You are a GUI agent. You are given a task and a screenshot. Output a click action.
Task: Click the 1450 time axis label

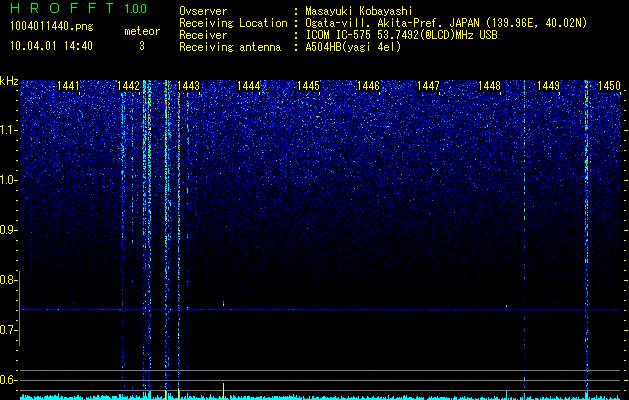(609, 86)
